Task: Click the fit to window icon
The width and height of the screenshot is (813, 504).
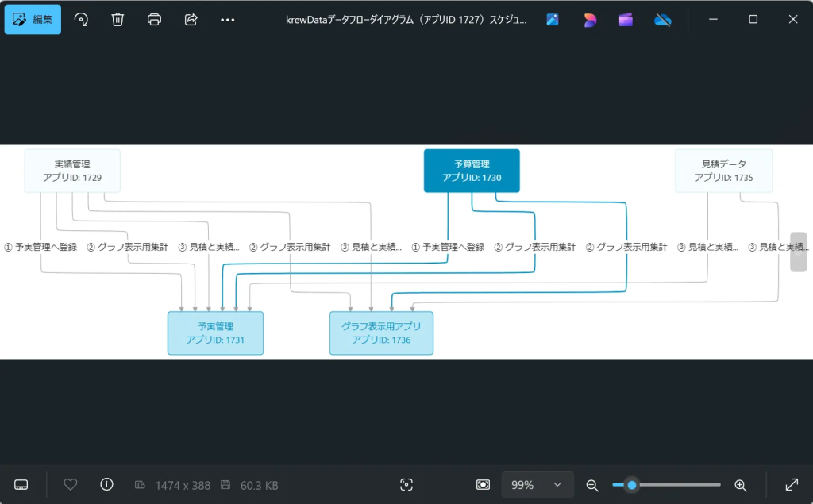Action: (x=483, y=485)
